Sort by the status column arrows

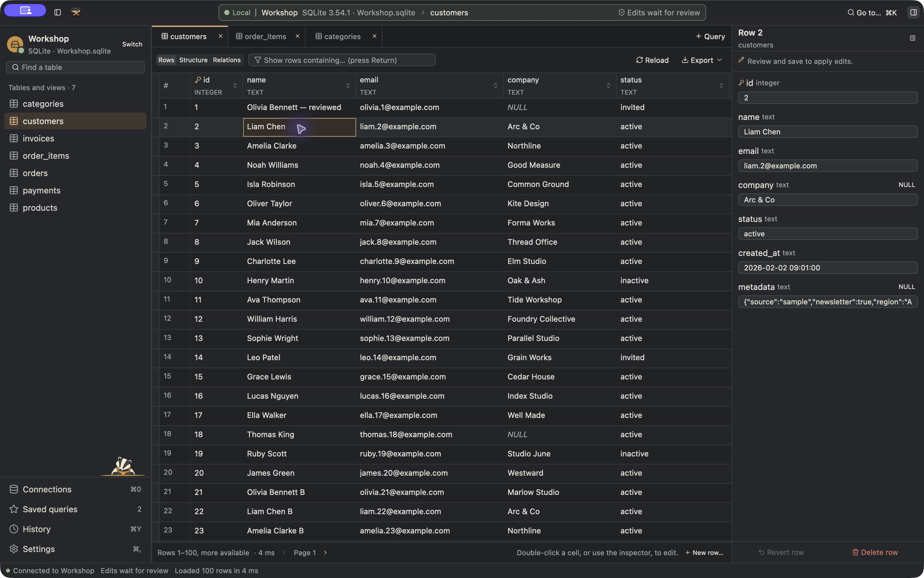pos(721,86)
